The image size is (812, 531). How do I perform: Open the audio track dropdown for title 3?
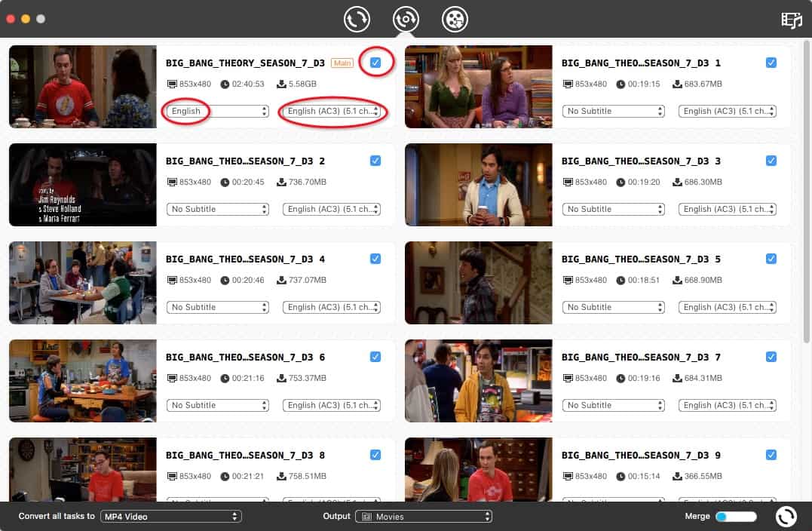(x=727, y=209)
